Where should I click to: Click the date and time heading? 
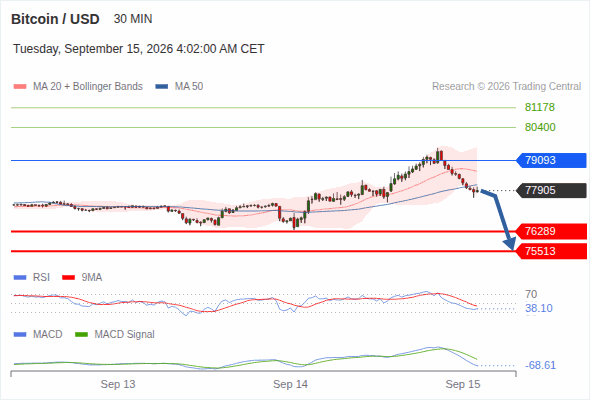tap(138, 49)
